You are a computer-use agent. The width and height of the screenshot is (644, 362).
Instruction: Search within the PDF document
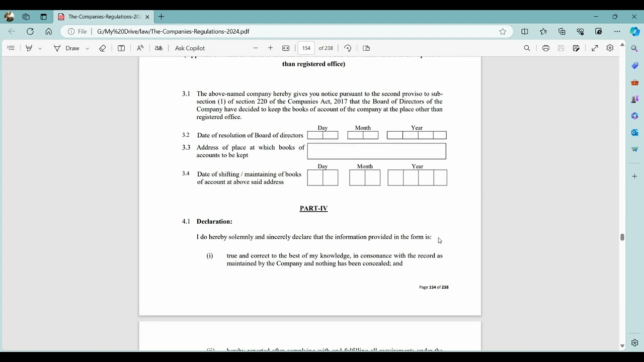pyautogui.click(x=527, y=48)
